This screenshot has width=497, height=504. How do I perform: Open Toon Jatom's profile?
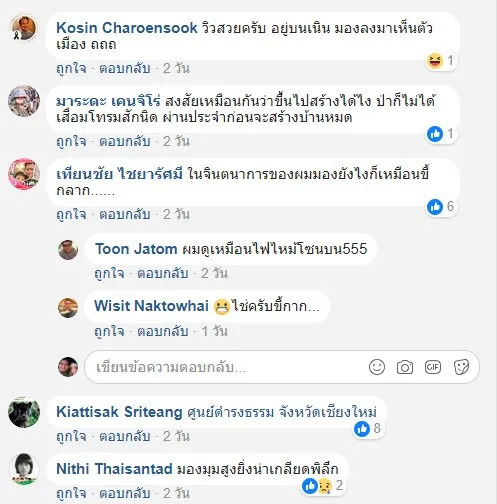(x=136, y=249)
